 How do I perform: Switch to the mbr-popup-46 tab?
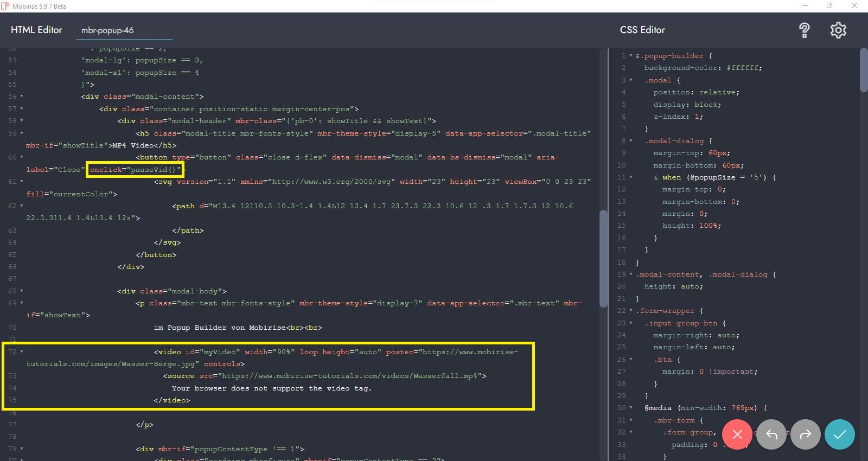[x=107, y=30]
